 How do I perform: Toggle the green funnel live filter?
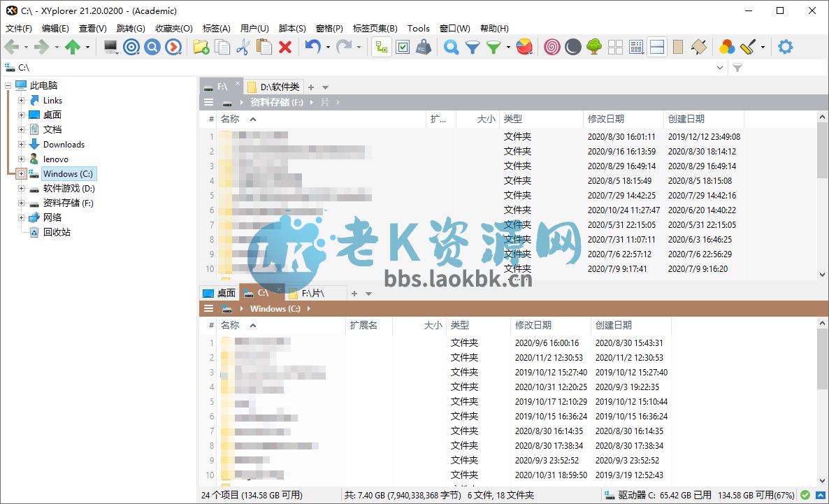[x=493, y=47]
